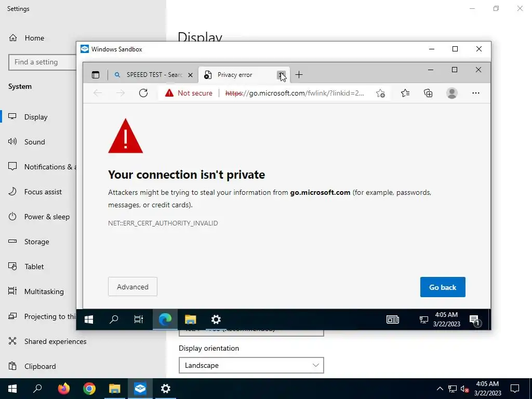This screenshot has height=399, width=532.
Task: Click the Windows Sandbox title icon
Action: pos(85,49)
